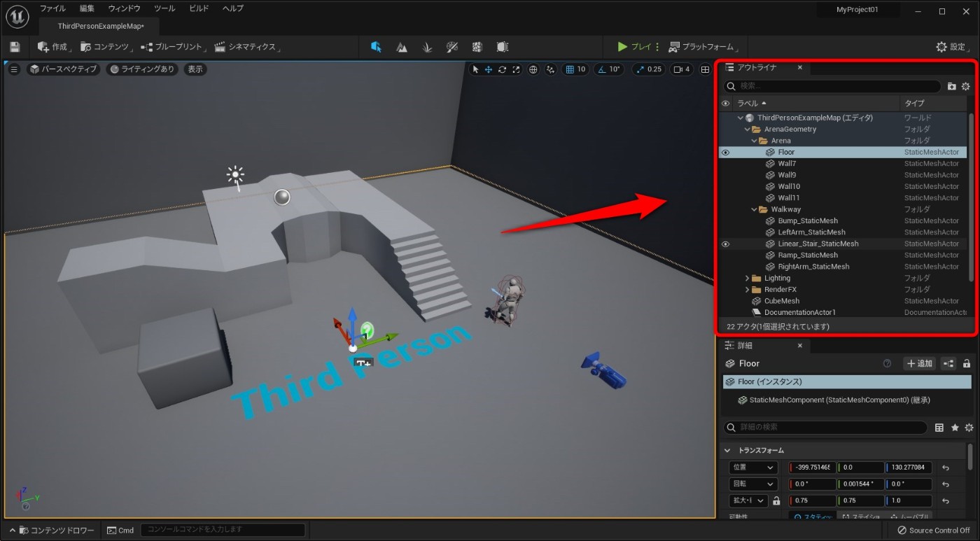Collapse the Walkway folder
Screen dimensions: 980x541
pos(755,209)
